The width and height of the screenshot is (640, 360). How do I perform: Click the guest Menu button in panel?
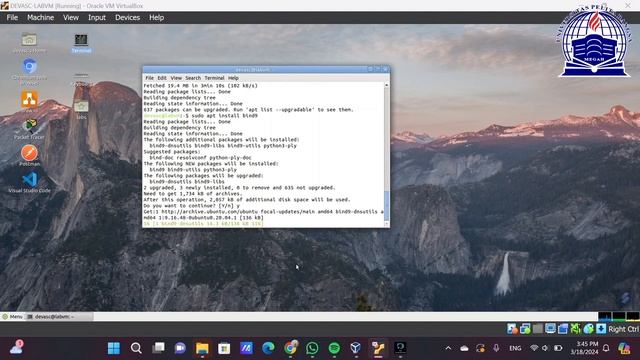pyautogui.click(x=12, y=316)
